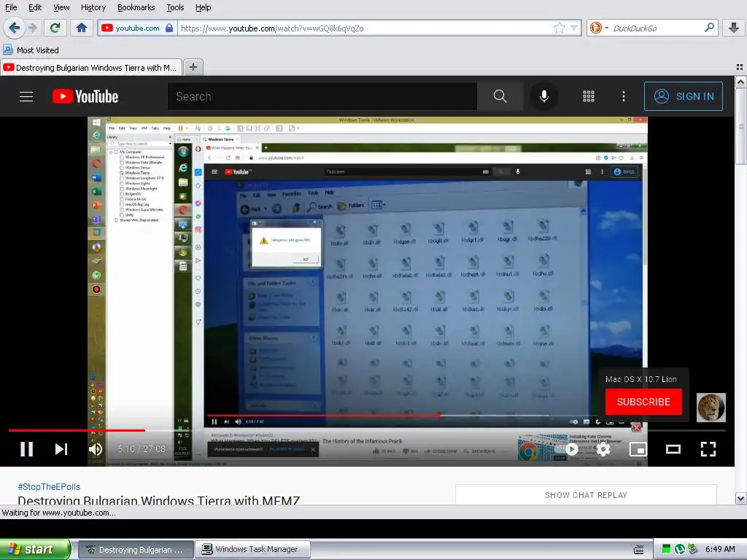
Task: Click the page scrollbar down arrow
Action: tap(741, 499)
